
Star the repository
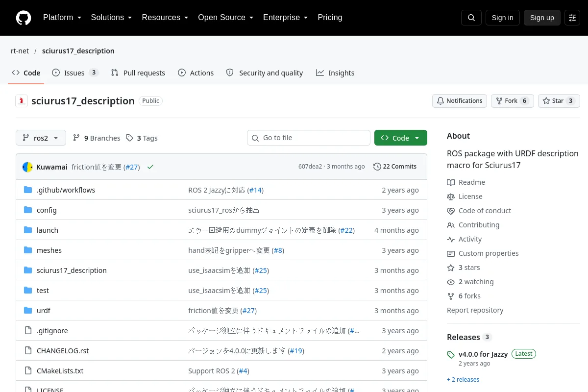click(559, 101)
